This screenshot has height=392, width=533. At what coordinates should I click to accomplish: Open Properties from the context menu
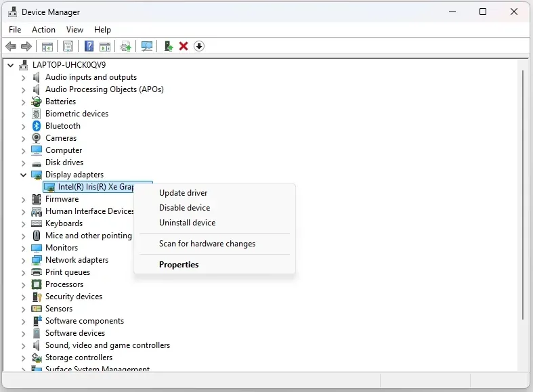pos(179,265)
